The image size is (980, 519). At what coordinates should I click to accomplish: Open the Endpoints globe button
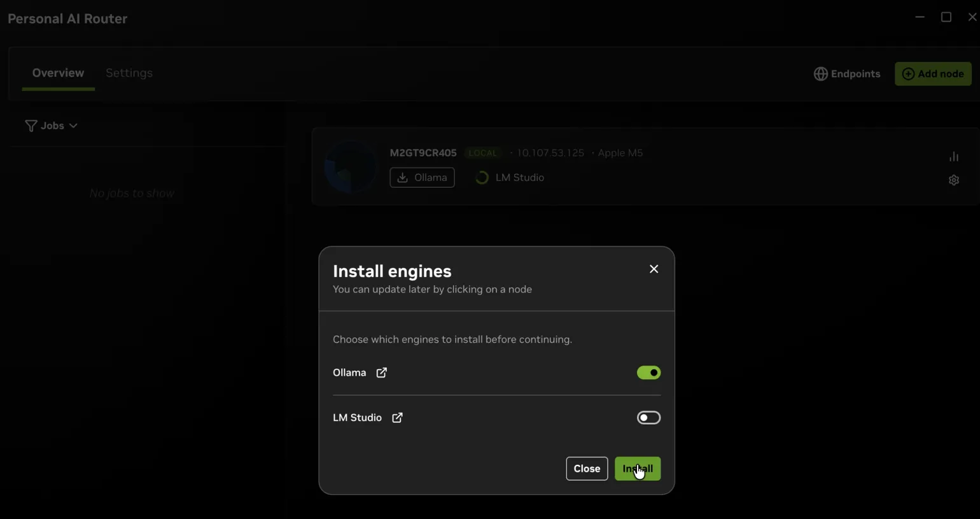tap(847, 74)
